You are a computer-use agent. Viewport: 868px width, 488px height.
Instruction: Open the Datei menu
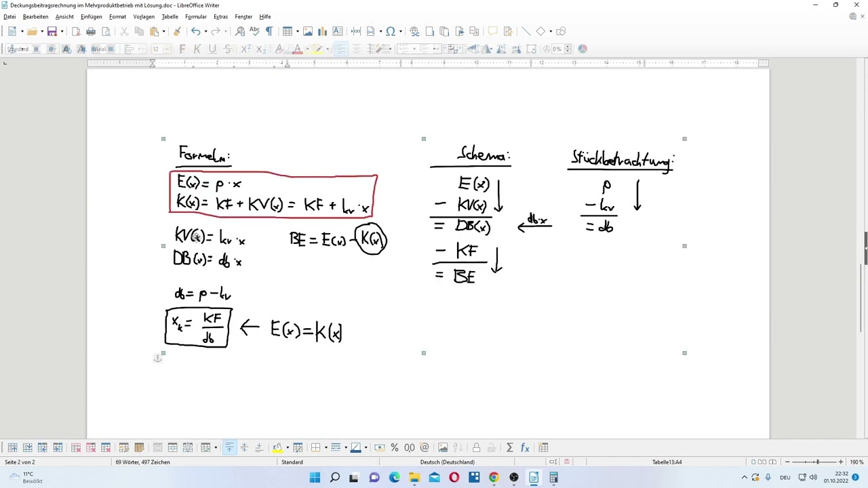click(x=9, y=16)
